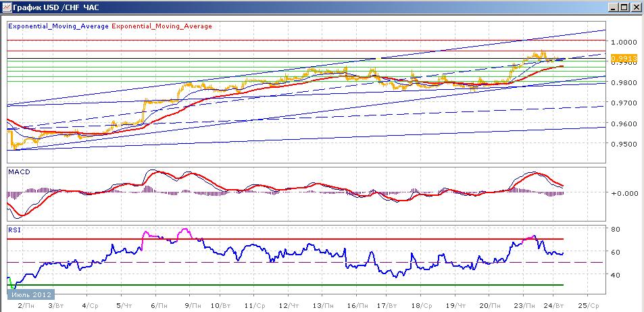Click the RSI axis value 60
The height and width of the screenshot is (312, 644).
pyautogui.click(x=616, y=252)
